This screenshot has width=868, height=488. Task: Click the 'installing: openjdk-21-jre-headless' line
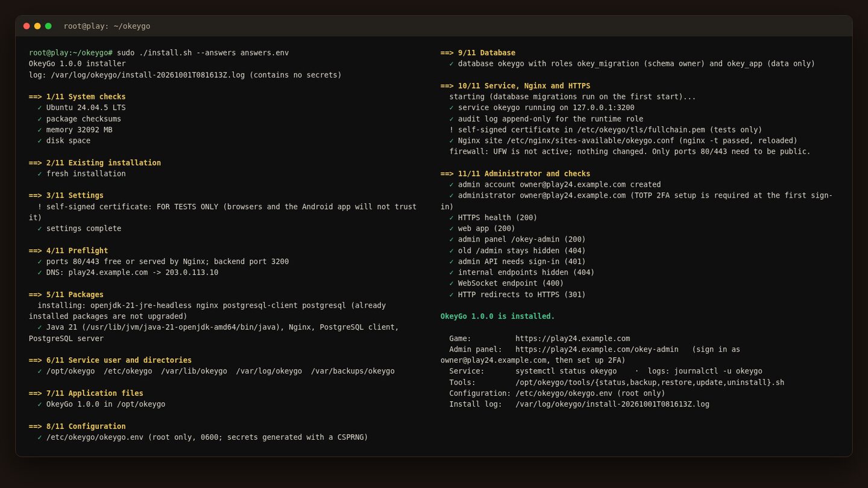tap(207, 311)
